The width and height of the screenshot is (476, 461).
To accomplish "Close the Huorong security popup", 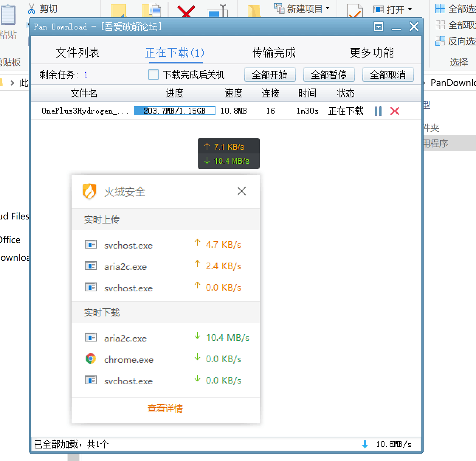I will [x=242, y=191].
